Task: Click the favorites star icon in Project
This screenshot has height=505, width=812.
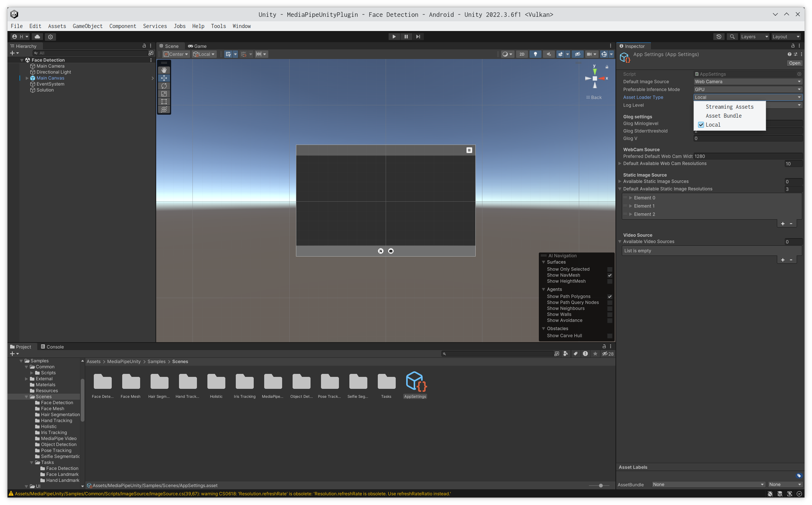Action: click(595, 354)
